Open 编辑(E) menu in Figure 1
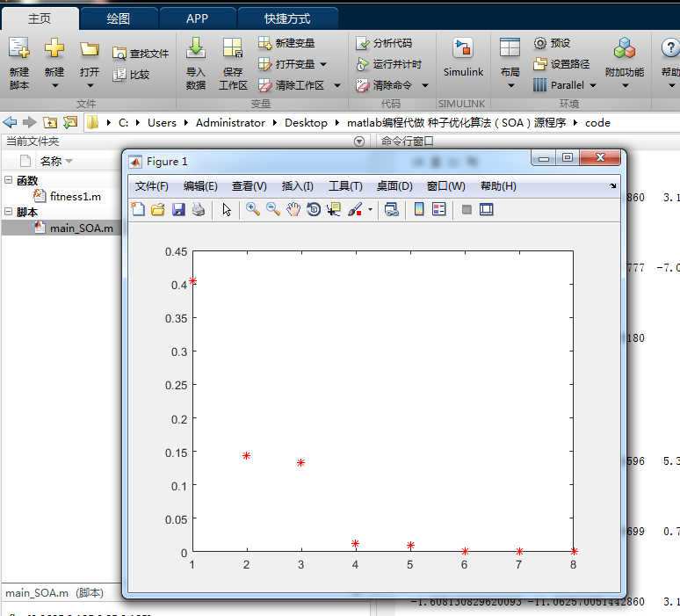680x616 pixels. [x=200, y=186]
